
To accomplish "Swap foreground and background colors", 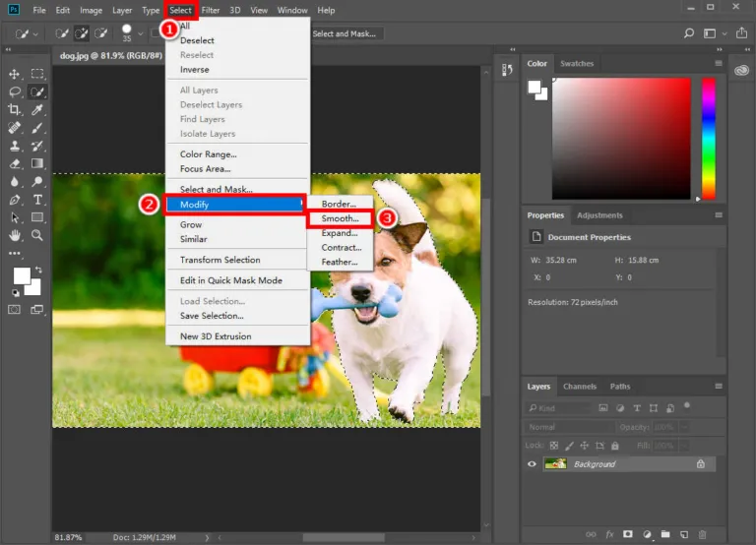I will (x=38, y=270).
